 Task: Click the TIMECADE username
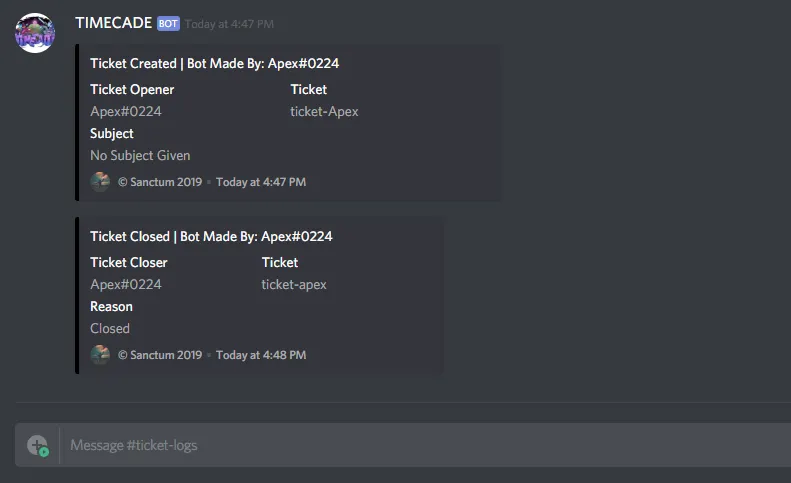pyautogui.click(x=112, y=23)
